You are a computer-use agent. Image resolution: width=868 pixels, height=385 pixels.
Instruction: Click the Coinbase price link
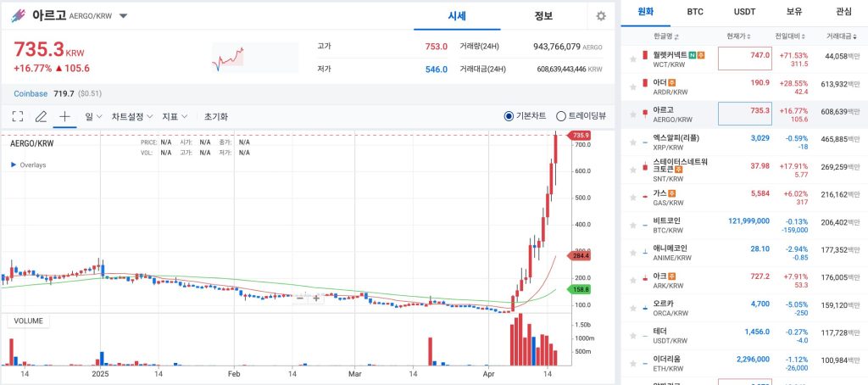[x=31, y=93]
